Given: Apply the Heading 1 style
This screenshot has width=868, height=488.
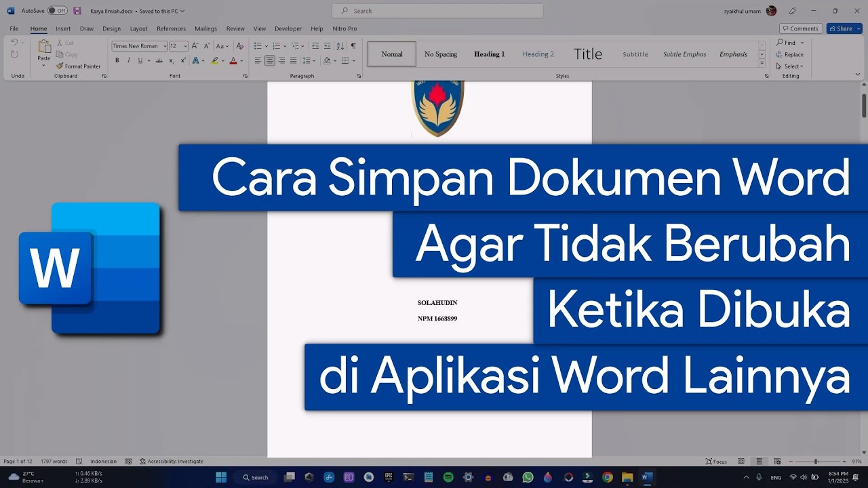Looking at the screenshot, I should [490, 54].
